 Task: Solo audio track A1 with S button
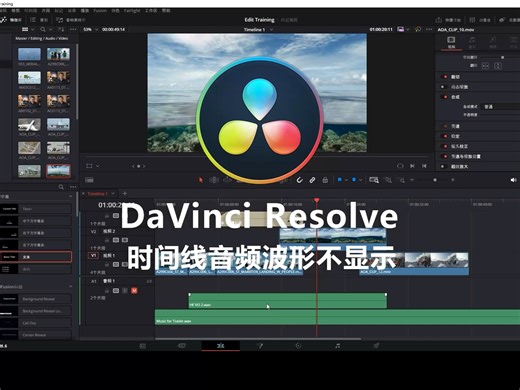click(x=125, y=291)
